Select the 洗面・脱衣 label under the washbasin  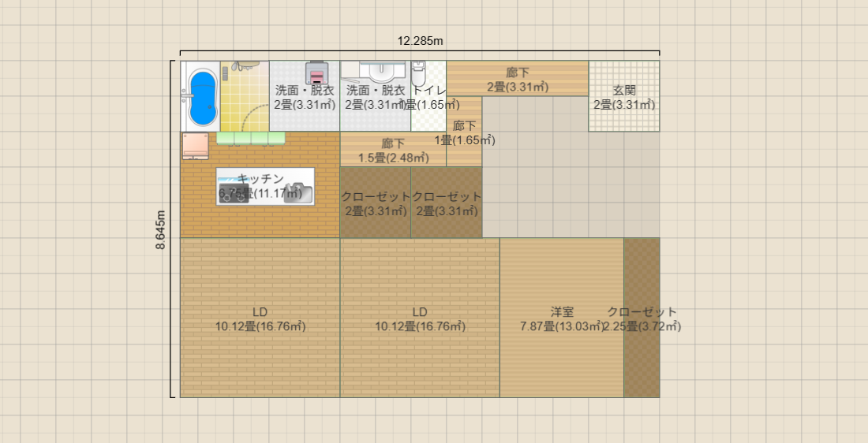point(376,90)
